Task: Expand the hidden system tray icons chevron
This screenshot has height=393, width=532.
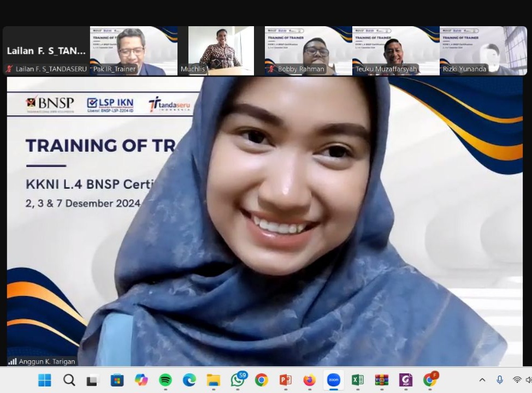Action: tap(482, 380)
